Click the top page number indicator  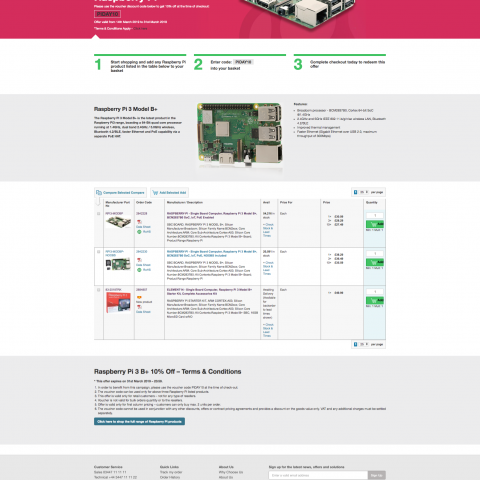[355, 192]
